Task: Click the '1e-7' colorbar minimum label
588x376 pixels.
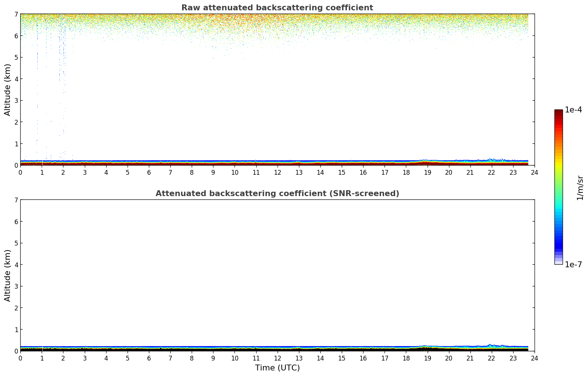Action: click(x=573, y=265)
